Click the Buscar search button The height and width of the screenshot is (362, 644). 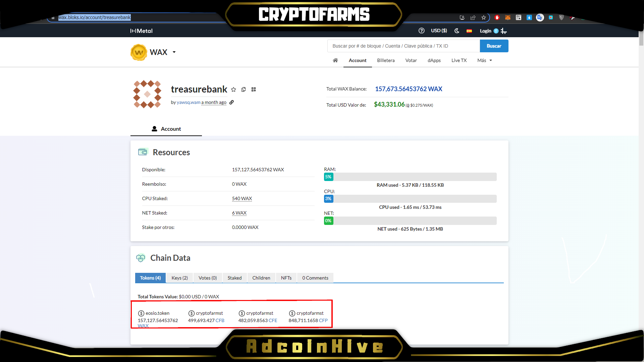(494, 46)
